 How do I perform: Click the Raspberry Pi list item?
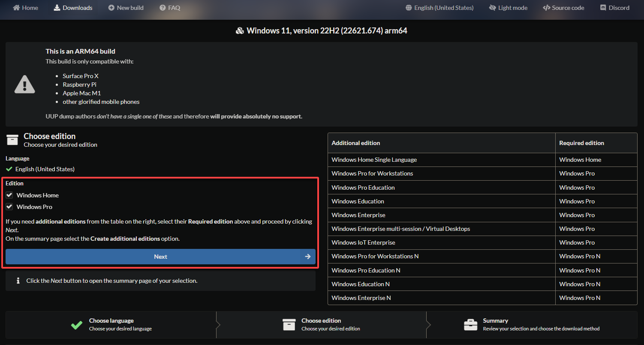80,85
